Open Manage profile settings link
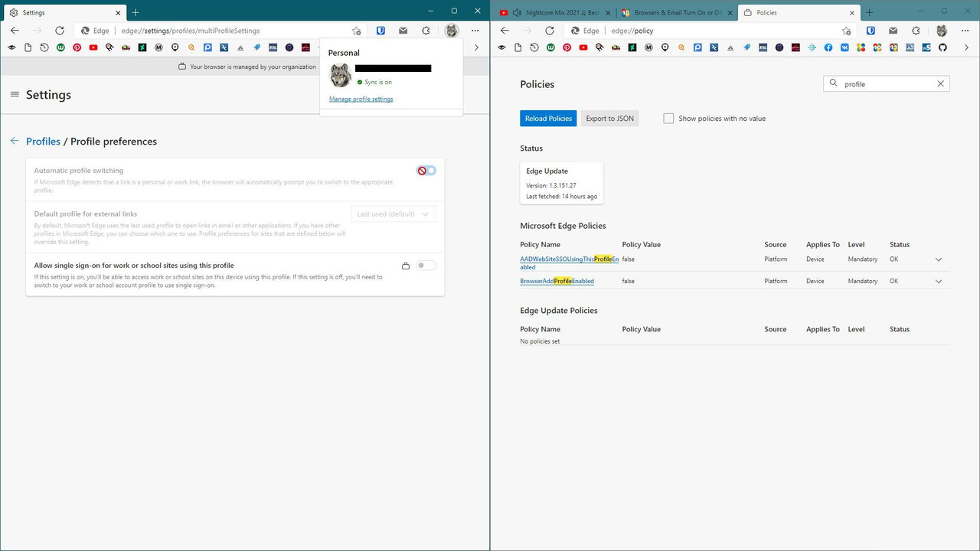980x551 pixels. [x=361, y=99]
